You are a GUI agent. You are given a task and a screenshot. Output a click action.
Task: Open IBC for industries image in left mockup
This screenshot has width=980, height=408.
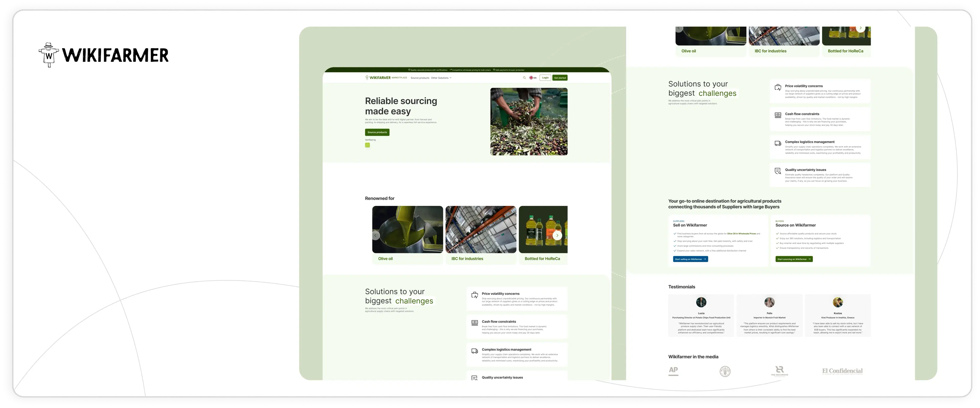[481, 230]
